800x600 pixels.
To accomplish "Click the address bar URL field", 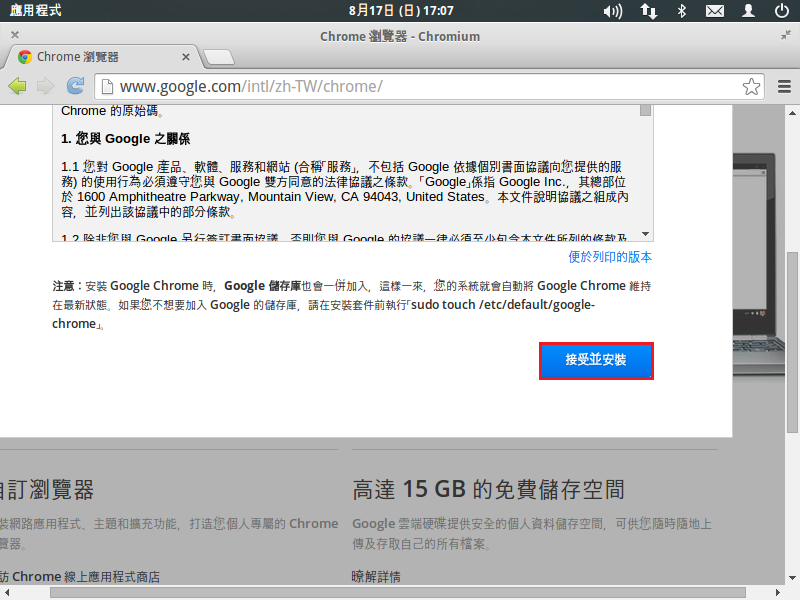I will coord(429,87).
